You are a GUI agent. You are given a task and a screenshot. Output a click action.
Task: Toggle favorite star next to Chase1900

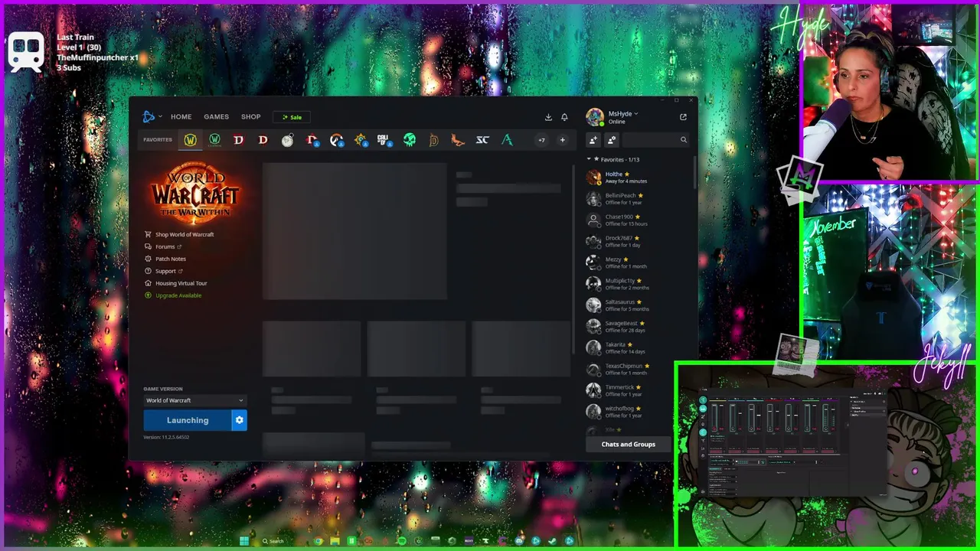639,217
